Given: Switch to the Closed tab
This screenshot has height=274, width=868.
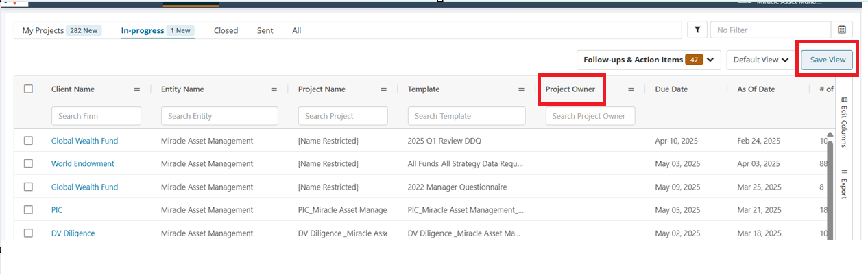Looking at the screenshot, I should pyautogui.click(x=226, y=30).
